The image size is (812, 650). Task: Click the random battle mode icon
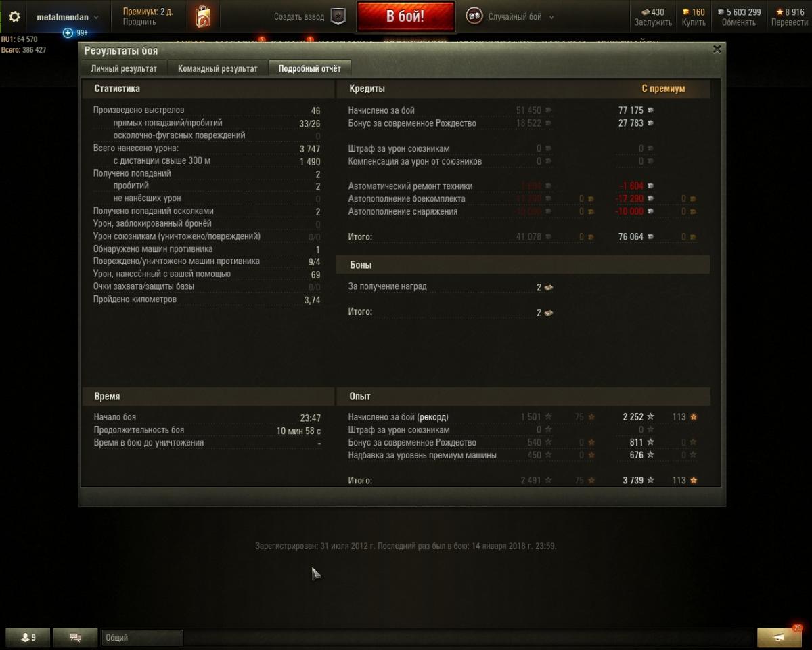pos(474,17)
